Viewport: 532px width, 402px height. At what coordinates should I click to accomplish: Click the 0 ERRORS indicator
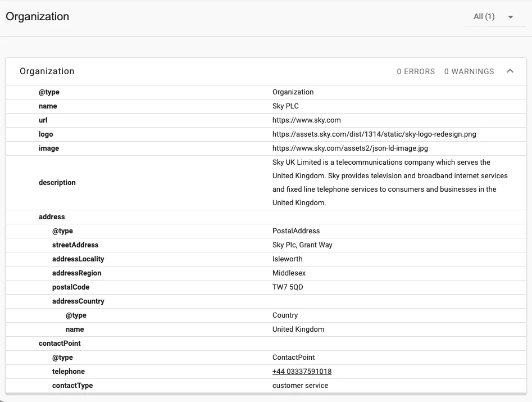[416, 71]
